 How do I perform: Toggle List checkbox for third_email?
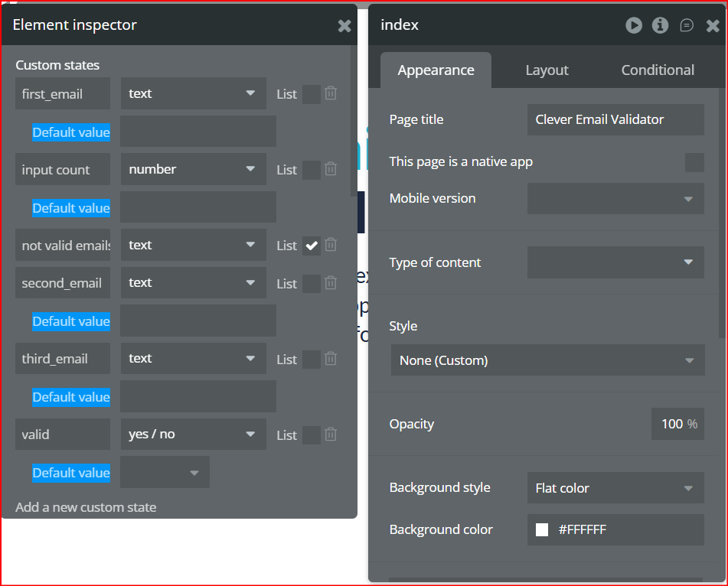[312, 360]
